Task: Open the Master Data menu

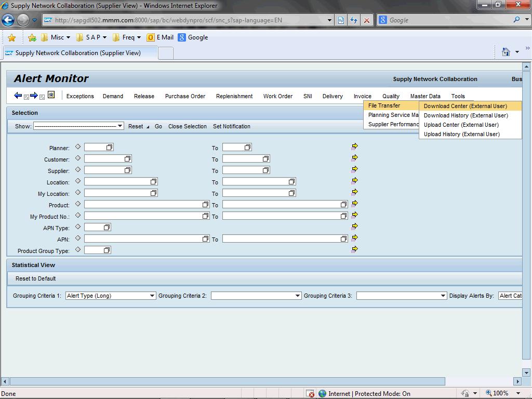Action: (425, 96)
